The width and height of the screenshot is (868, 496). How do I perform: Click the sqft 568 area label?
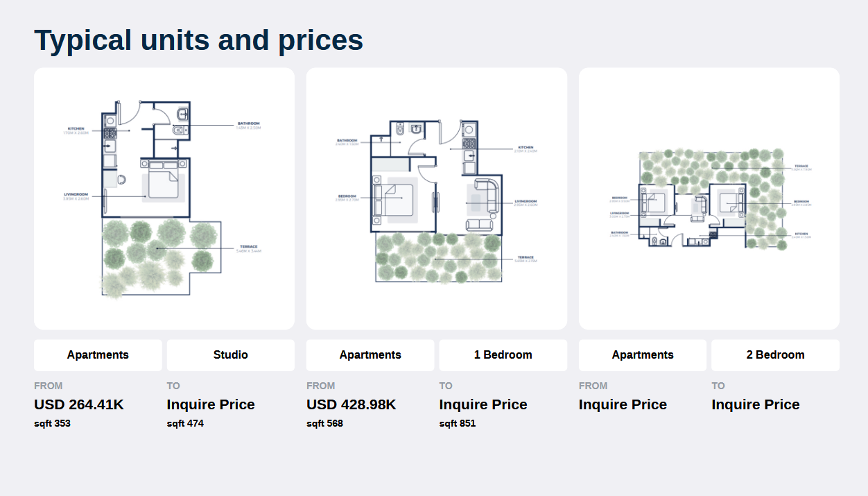(325, 423)
